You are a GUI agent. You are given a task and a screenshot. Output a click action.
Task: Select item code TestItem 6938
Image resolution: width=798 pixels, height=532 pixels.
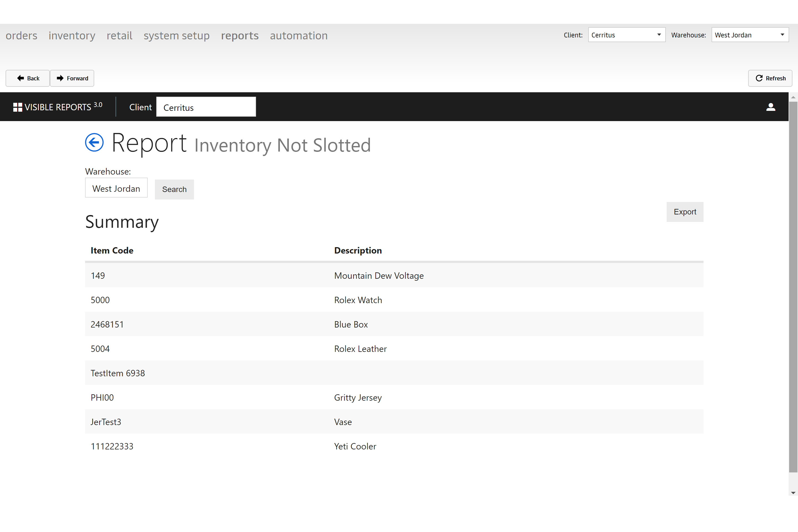click(118, 373)
